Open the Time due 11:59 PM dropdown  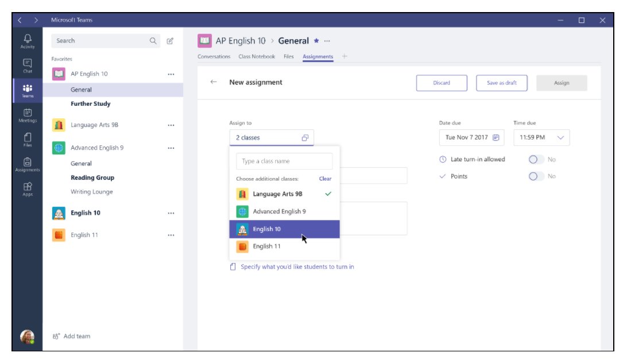pyautogui.click(x=541, y=138)
